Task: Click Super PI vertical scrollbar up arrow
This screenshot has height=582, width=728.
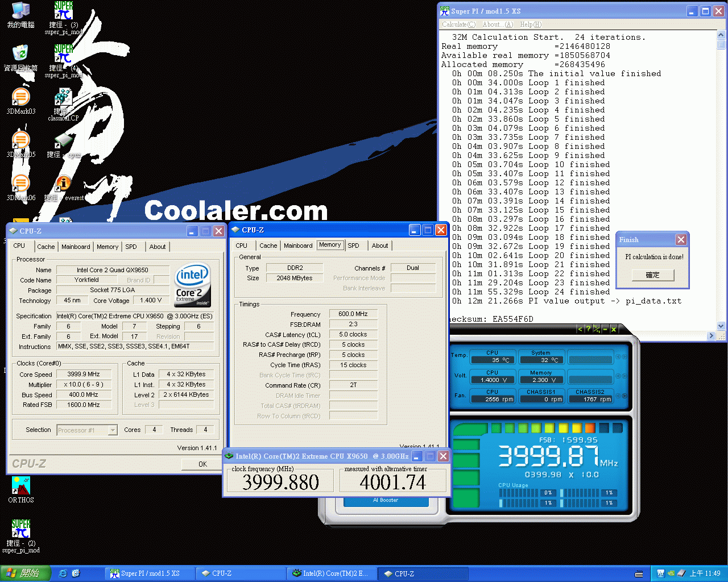Action: click(x=721, y=34)
